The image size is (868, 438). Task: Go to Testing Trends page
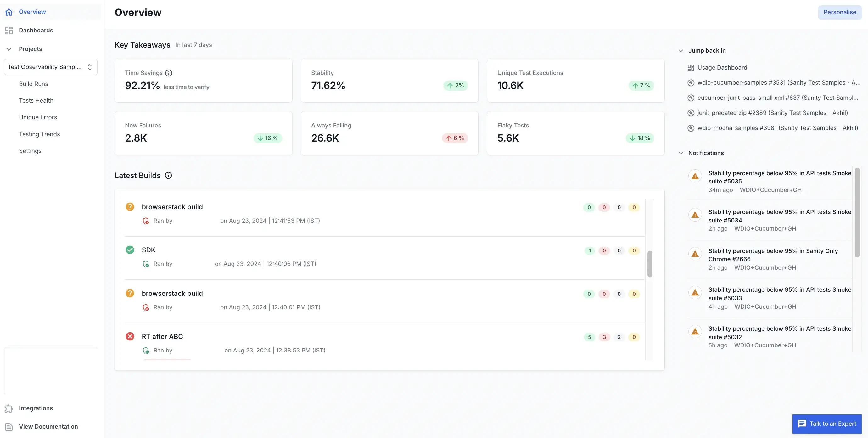click(x=39, y=134)
